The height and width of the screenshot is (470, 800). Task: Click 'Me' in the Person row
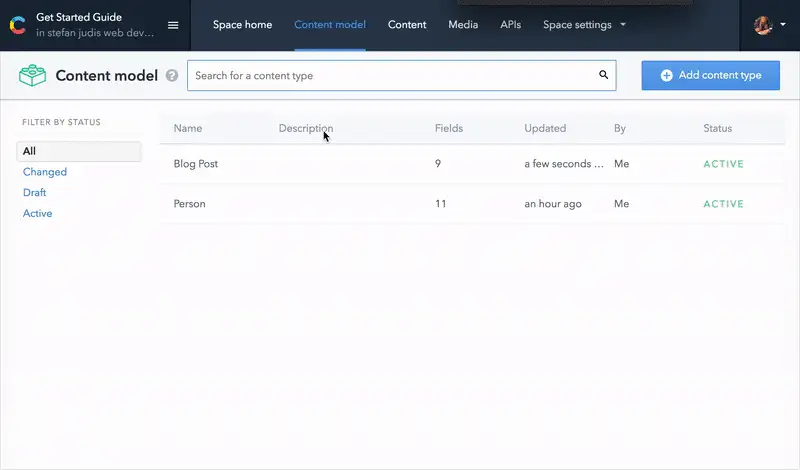621,204
